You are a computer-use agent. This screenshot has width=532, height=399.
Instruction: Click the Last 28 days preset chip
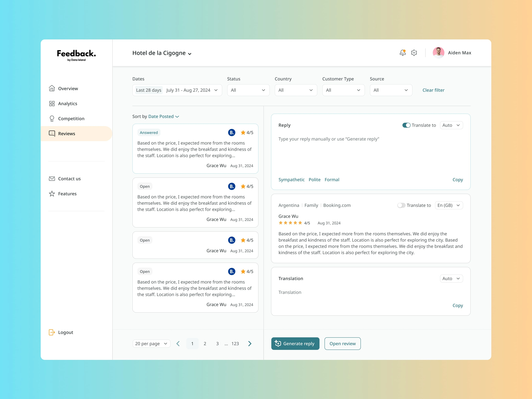149,90
